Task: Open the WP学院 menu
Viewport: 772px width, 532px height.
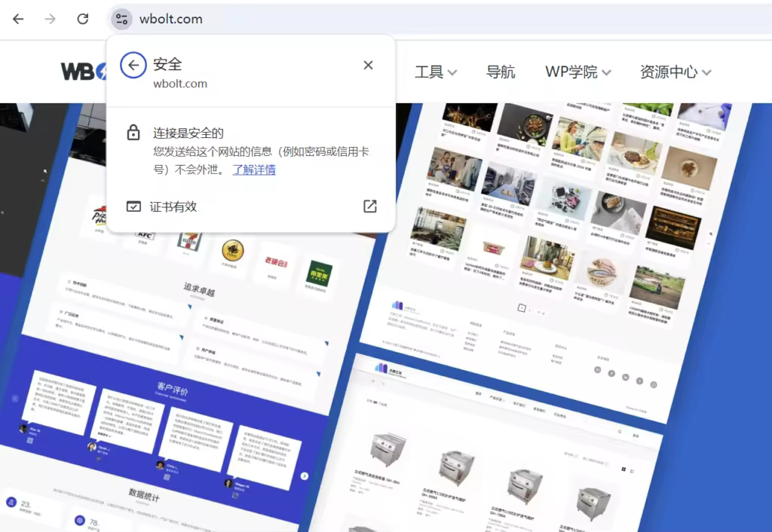Action: (578, 72)
